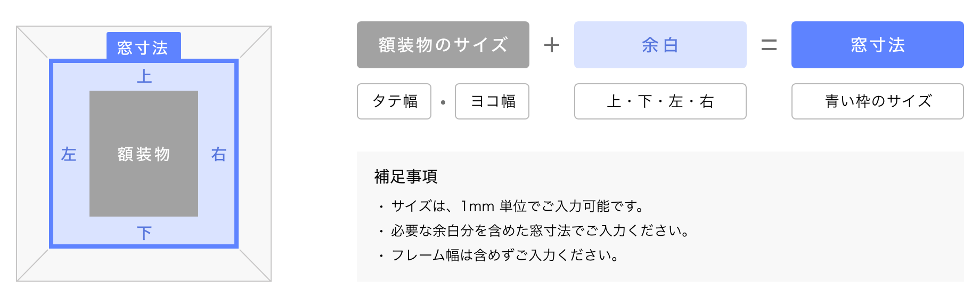The width and height of the screenshot is (980, 303).
Task: Click the plus sign between the boxes
Action: pyautogui.click(x=552, y=45)
